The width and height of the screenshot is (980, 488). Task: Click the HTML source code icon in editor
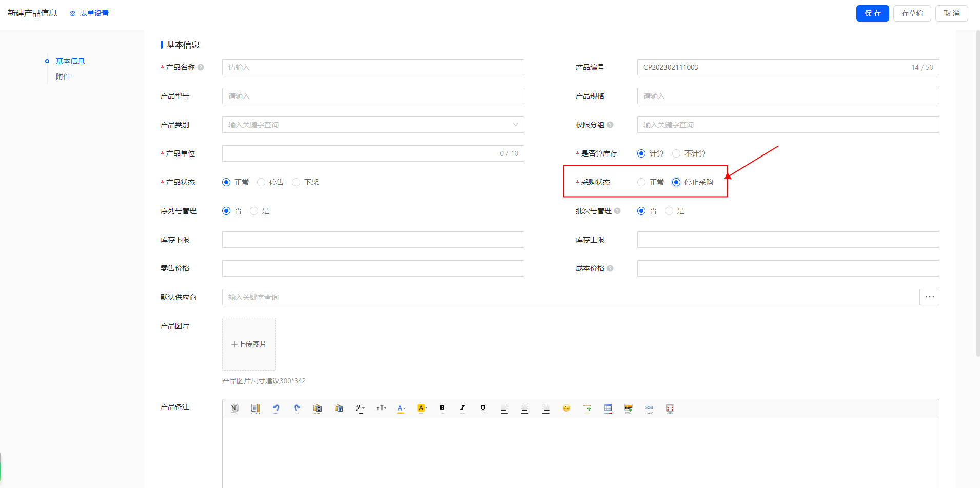pos(234,408)
